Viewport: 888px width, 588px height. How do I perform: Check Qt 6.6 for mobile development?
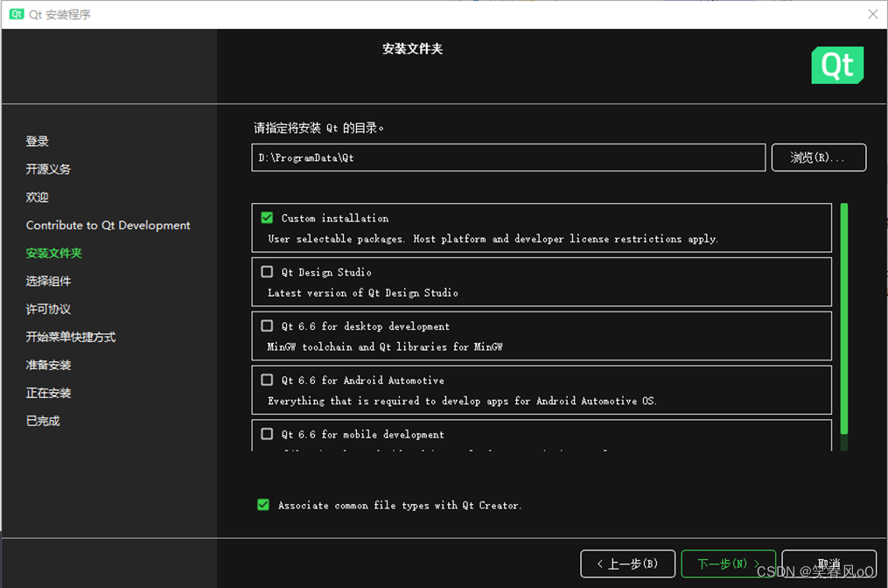(267, 434)
